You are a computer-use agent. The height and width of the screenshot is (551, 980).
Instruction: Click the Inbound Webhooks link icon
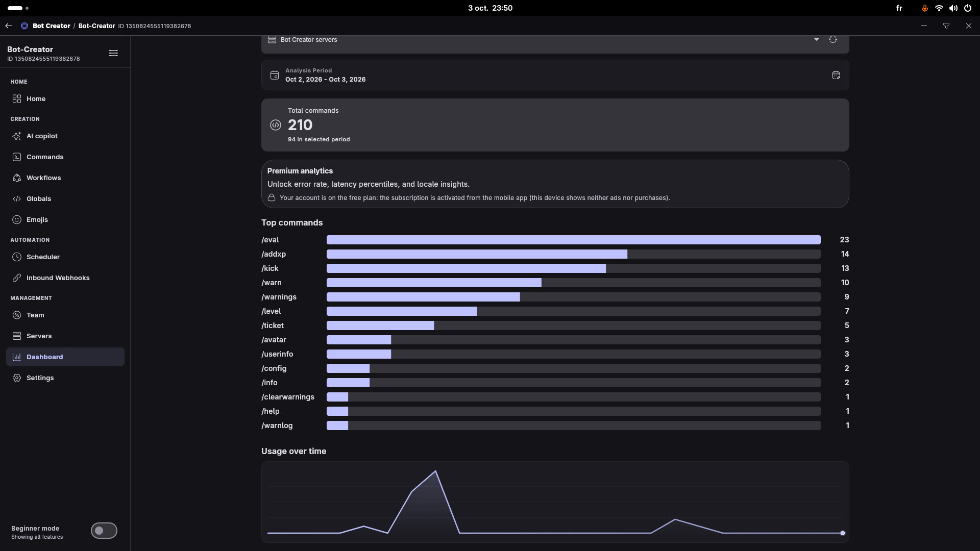[x=17, y=278]
